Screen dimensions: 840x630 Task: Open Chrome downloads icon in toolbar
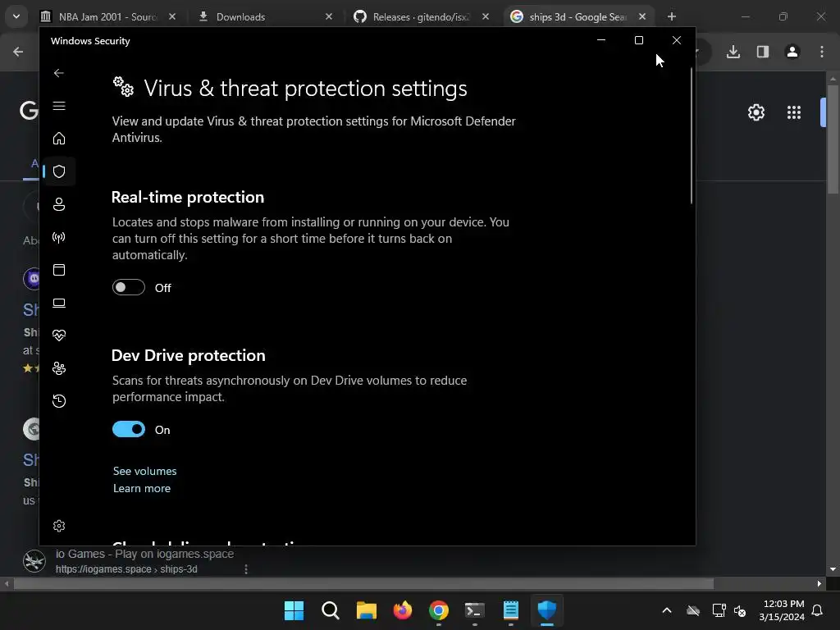pos(733,52)
